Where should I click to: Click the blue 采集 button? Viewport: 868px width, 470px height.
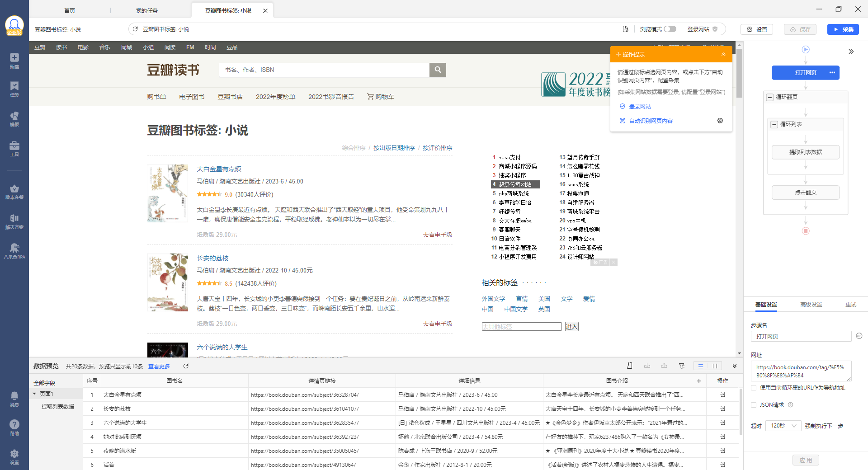(843, 29)
